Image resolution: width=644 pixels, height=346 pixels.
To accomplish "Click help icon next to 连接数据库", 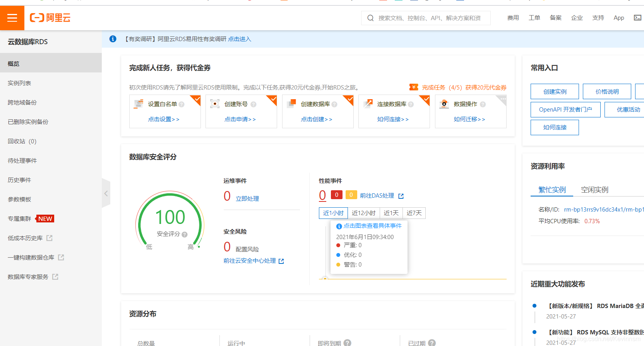I will [x=411, y=104].
